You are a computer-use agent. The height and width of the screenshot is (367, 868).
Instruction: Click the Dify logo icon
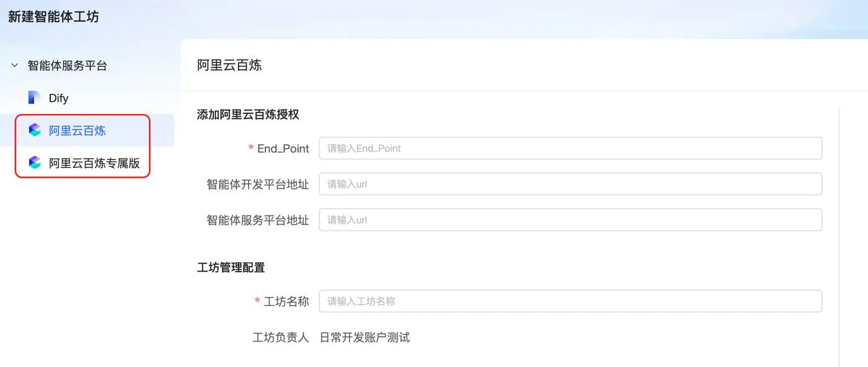[35, 98]
